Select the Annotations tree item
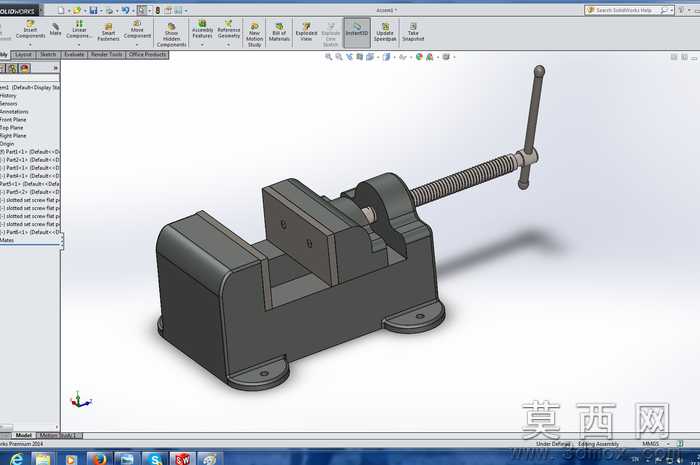 14,112
